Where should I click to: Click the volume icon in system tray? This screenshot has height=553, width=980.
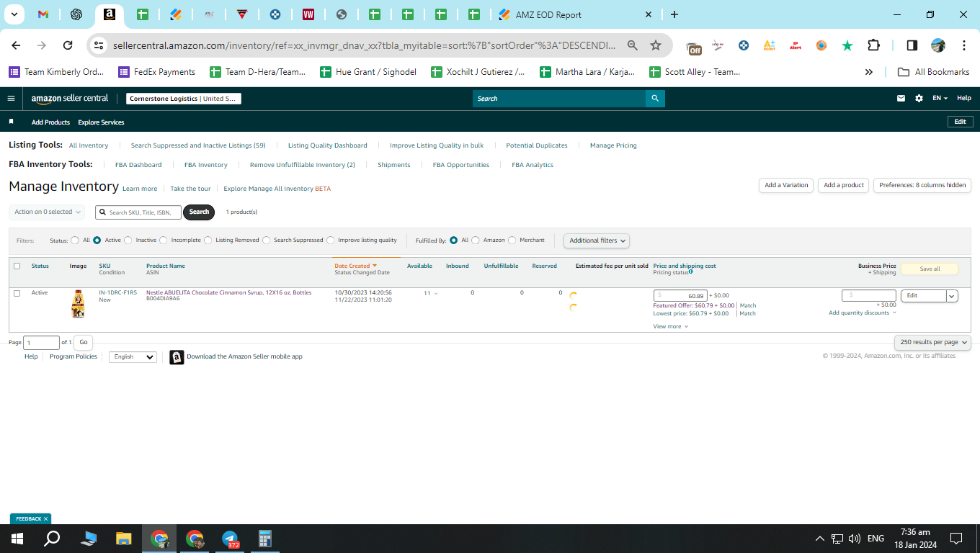click(x=855, y=539)
